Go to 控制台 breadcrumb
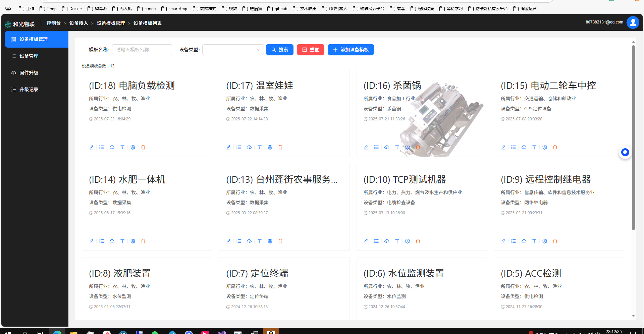Viewport: 644px width, 334px height. click(54, 23)
